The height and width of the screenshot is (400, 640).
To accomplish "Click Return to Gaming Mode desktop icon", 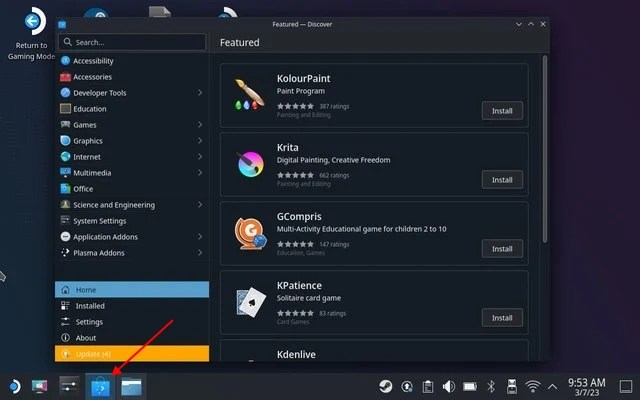I will point(31,34).
